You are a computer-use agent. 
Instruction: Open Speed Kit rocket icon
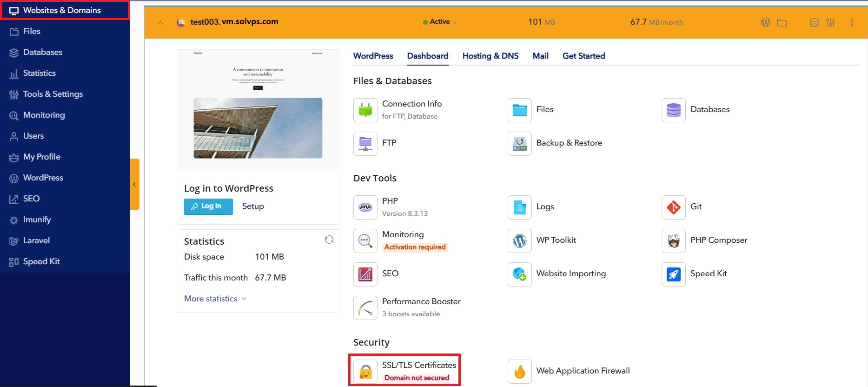click(674, 274)
